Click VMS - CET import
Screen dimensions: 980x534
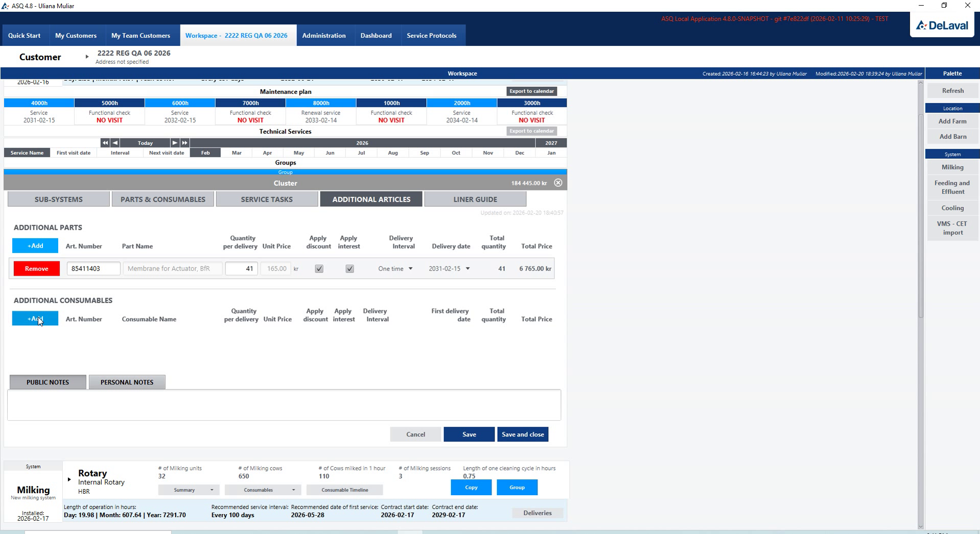952,228
